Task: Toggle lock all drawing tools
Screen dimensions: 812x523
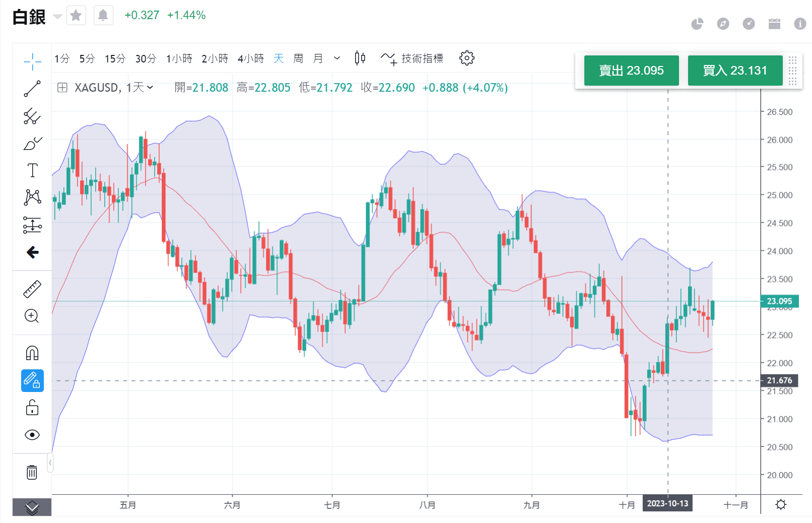Action: (x=32, y=408)
